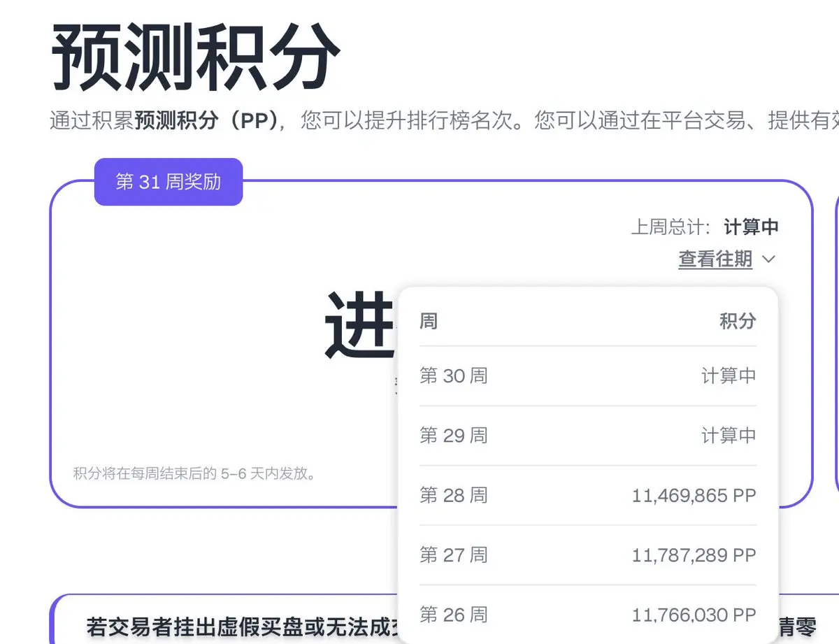839x644 pixels.
Task: Select the 第 28 周 row label
Action: coord(453,496)
